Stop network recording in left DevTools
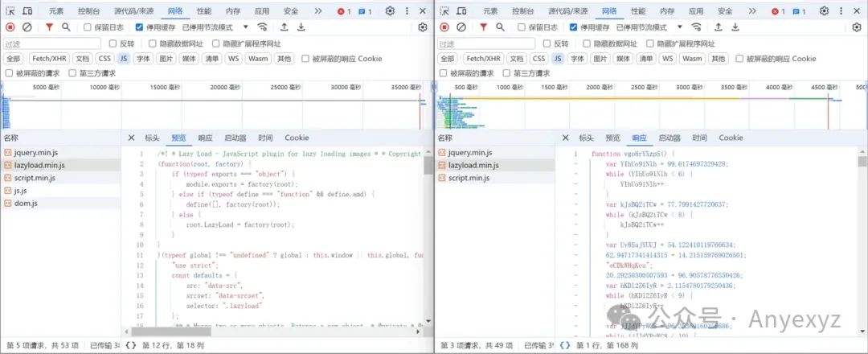 click(10, 27)
